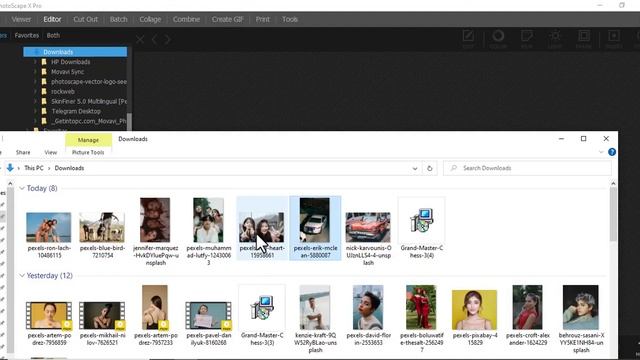The height and width of the screenshot is (360, 640).
Task: Select the Grand-Master-Chess-3(3) installer icon
Action: (262, 307)
